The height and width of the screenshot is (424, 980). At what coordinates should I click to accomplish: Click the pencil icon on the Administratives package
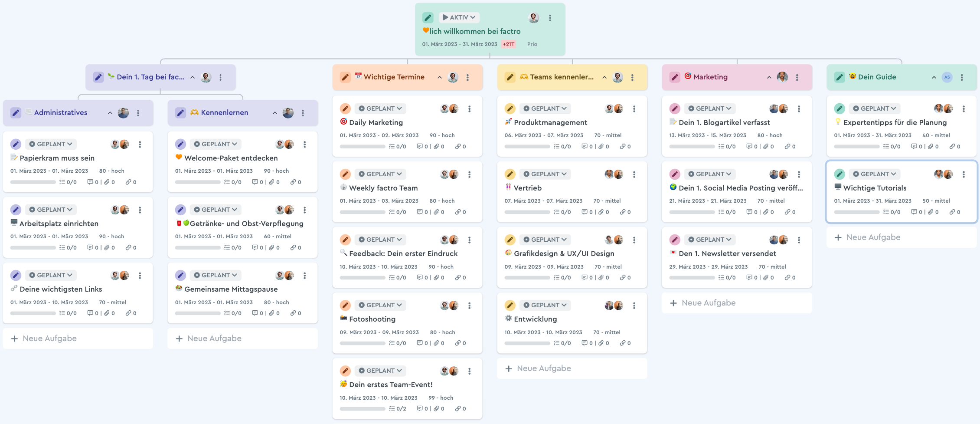pyautogui.click(x=16, y=113)
